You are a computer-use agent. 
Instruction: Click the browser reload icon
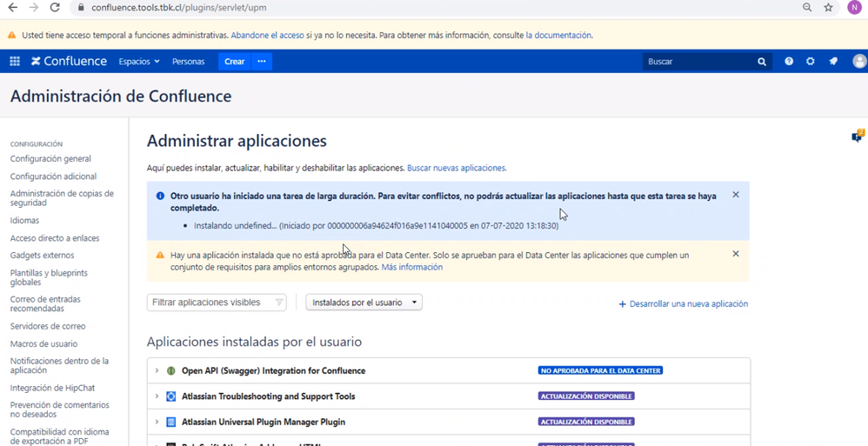click(54, 7)
